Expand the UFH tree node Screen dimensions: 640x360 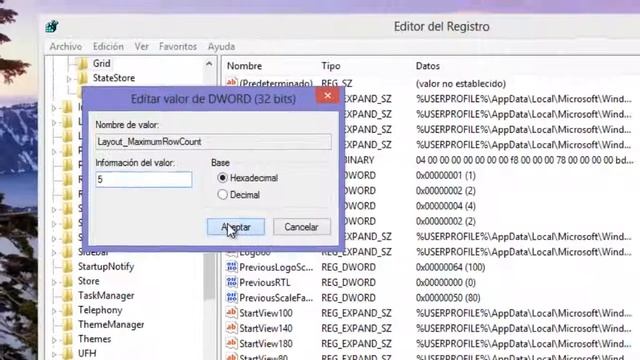pos(54,354)
